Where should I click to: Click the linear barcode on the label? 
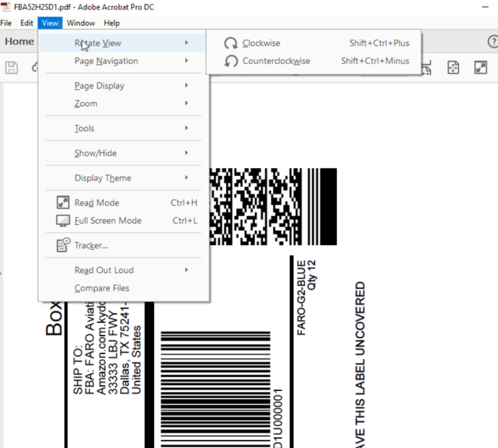coord(215,390)
